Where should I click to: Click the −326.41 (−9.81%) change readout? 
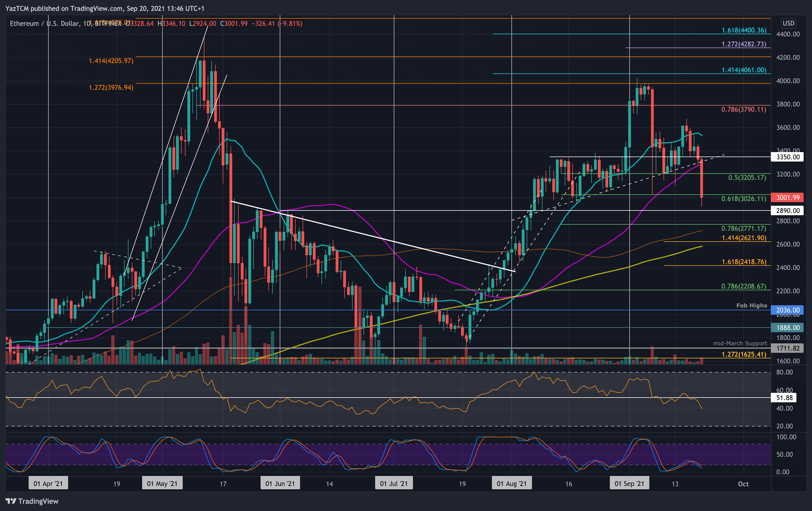click(277, 24)
